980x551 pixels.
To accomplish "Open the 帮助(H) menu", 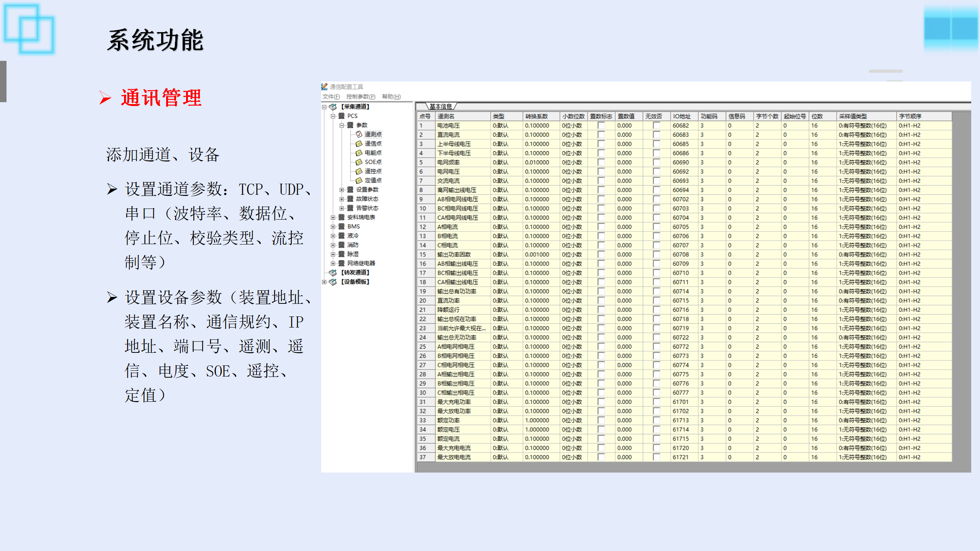I will [x=391, y=96].
